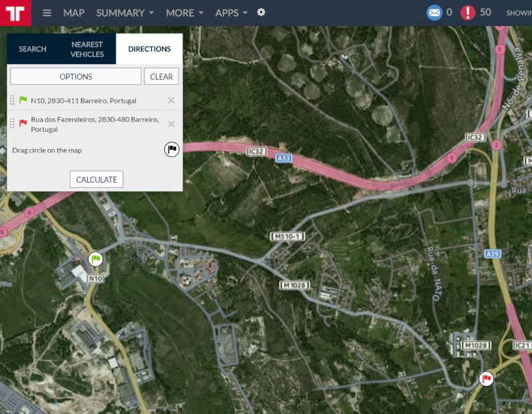Click drag handle beside N10 address

[12, 100]
